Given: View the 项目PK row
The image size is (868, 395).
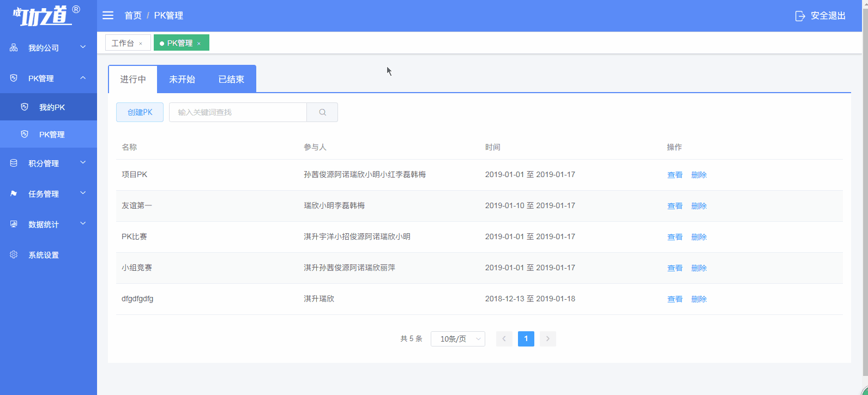Looking at the screenshot, I should [x=675, y=175].
